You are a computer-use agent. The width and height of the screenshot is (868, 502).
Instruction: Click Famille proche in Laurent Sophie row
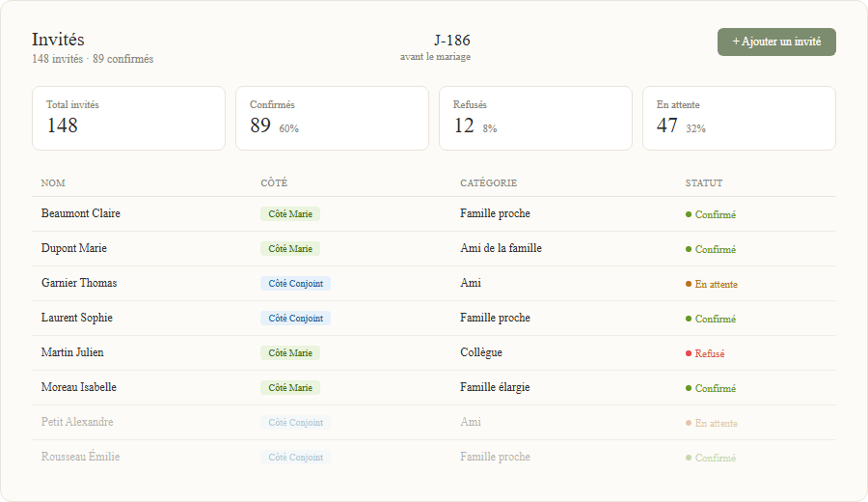click(495, 318)
